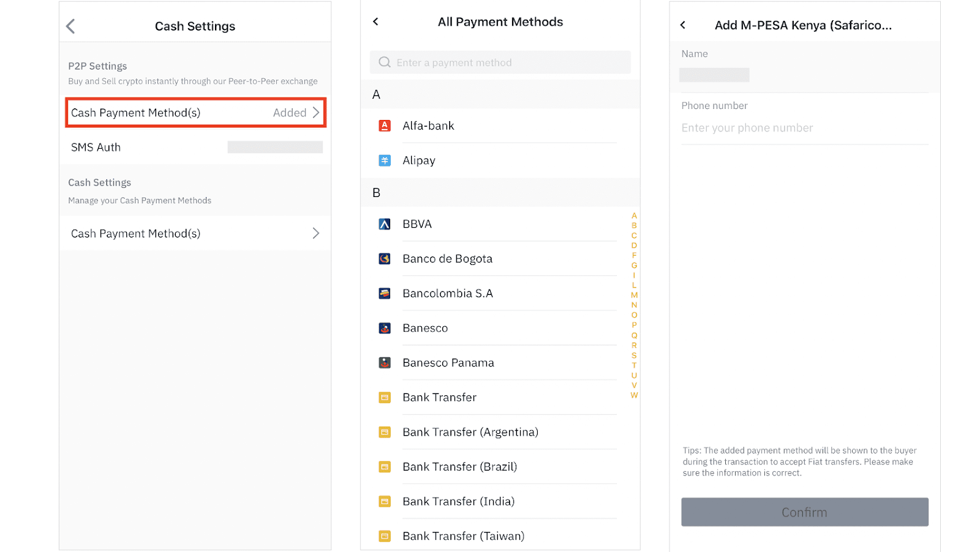Image resolution: width=980 pixels, height=552 pixels.
Task: Jump to letter D in alphabet index
Action: (634, 245)
